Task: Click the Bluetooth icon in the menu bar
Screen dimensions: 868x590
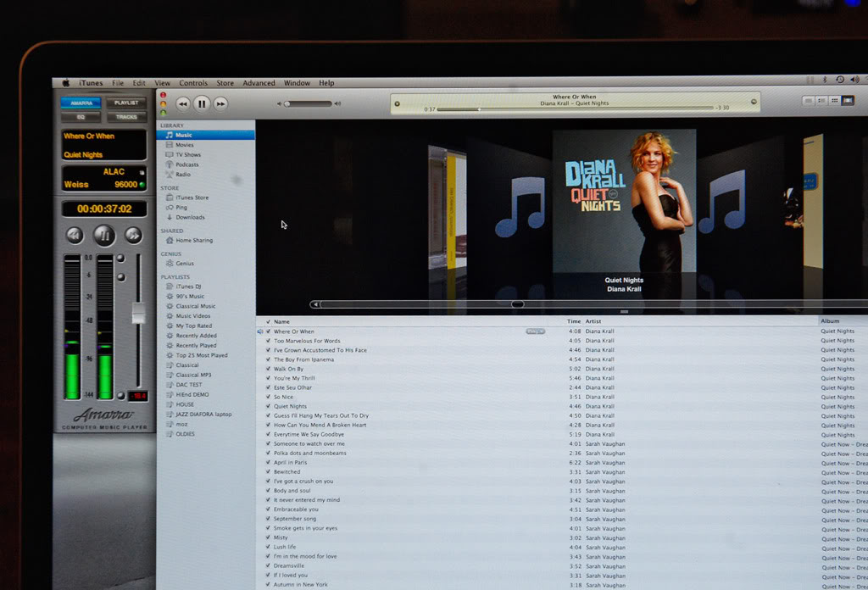Action: 824,80
